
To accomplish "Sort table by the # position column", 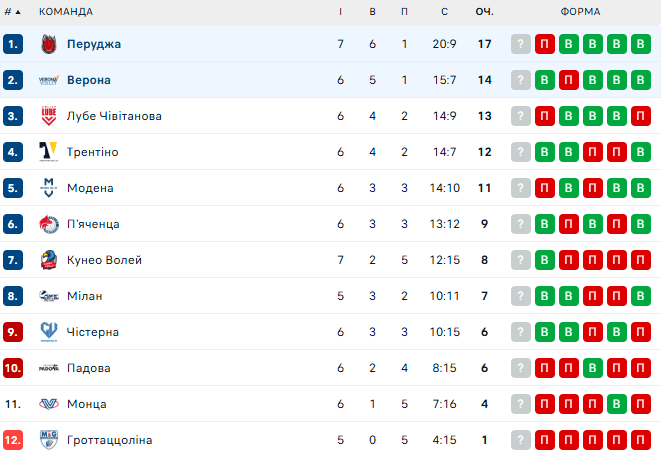I will click(x=13, y=12).
